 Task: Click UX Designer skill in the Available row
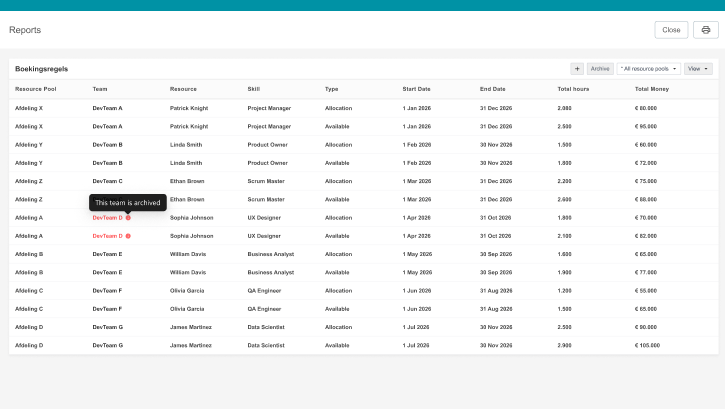[x=264, y=236]
